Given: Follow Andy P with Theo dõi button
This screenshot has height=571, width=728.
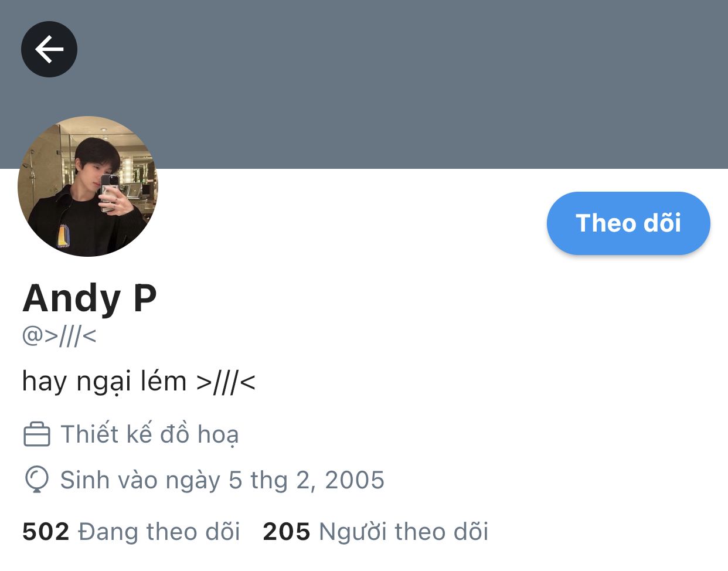Looking at the screenshot, I should 628,223.
